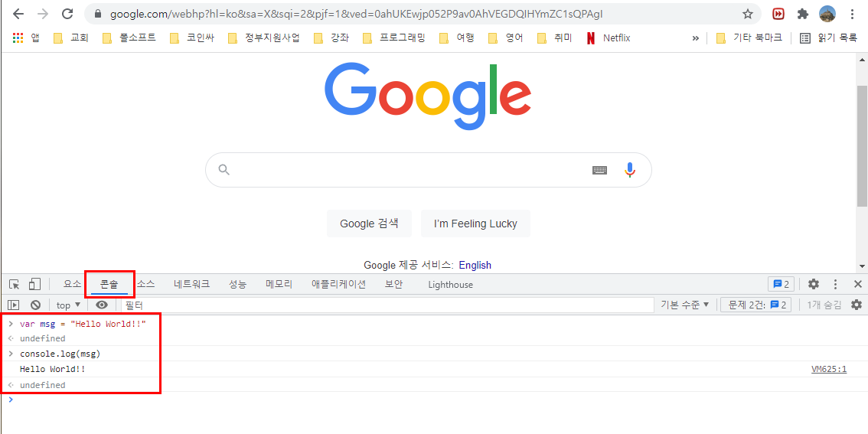This screenshot has height=434, width=868.
Task: Open the 코인싸 bookmark folder
Action: click(191, 38)
